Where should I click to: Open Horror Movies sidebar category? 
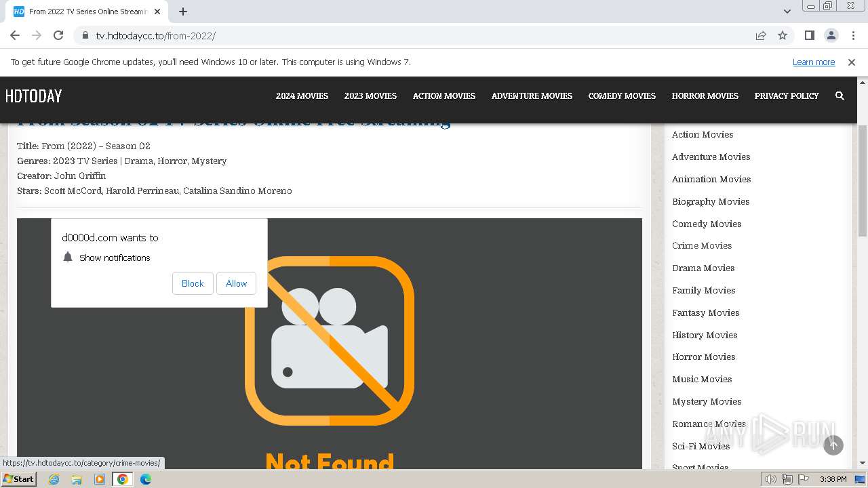click(703, 357)
